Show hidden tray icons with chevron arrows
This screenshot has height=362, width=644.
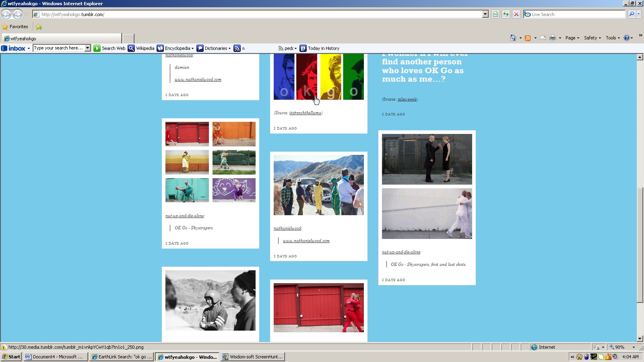[x=572, y=357]
